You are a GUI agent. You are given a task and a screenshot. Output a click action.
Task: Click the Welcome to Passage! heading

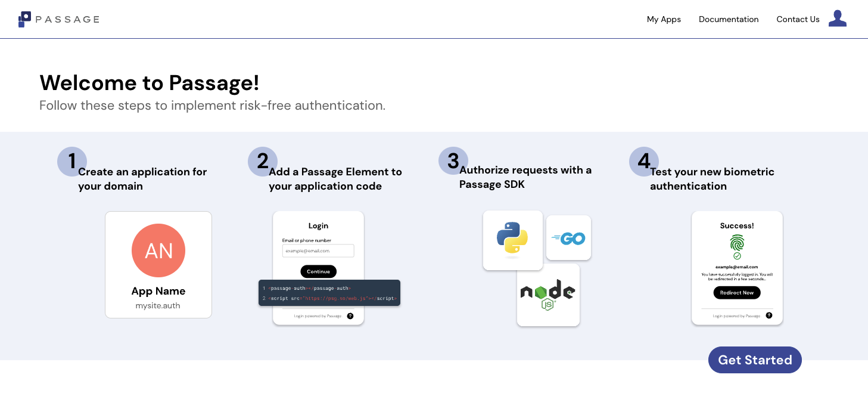(x=150, y=83)
